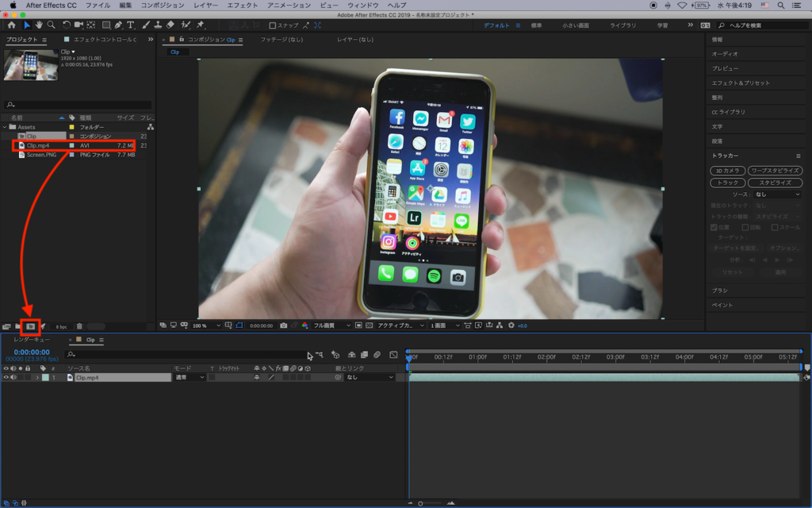The height and width of the screenshot is (508, 812).
Task: Click the new composition icon in Project panel
Action: click(x=30, y=326)
